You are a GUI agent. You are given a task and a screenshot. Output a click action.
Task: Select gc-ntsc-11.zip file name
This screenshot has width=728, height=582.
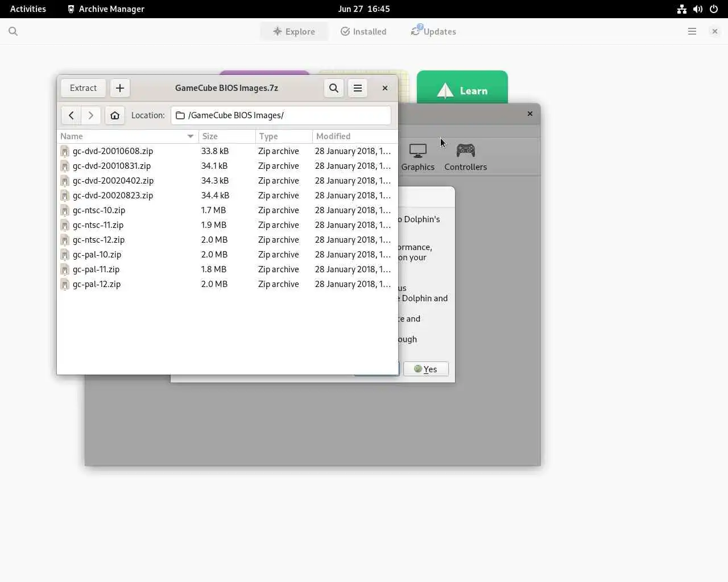98,225
